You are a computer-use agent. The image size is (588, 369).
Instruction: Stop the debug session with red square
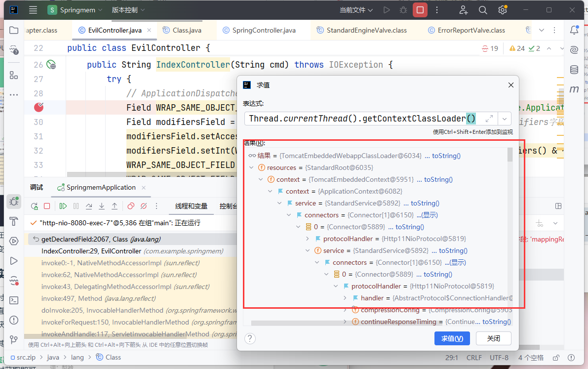(x=47, y=206)
